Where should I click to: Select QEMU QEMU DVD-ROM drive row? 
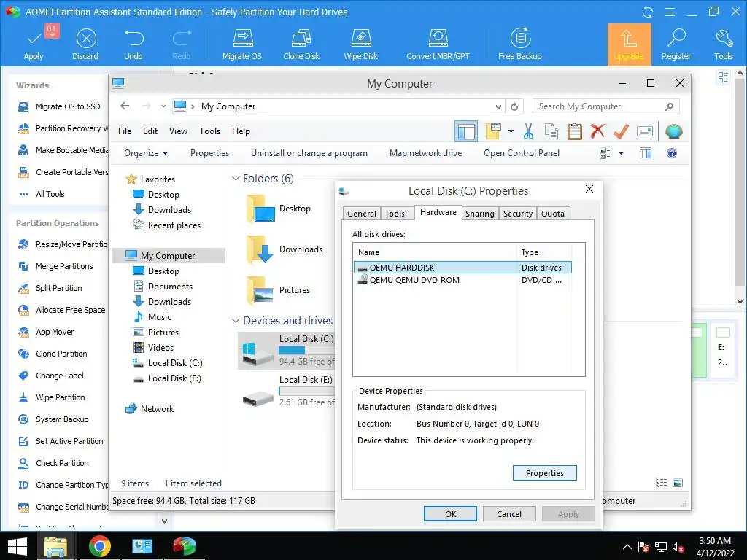coord(462,281)
